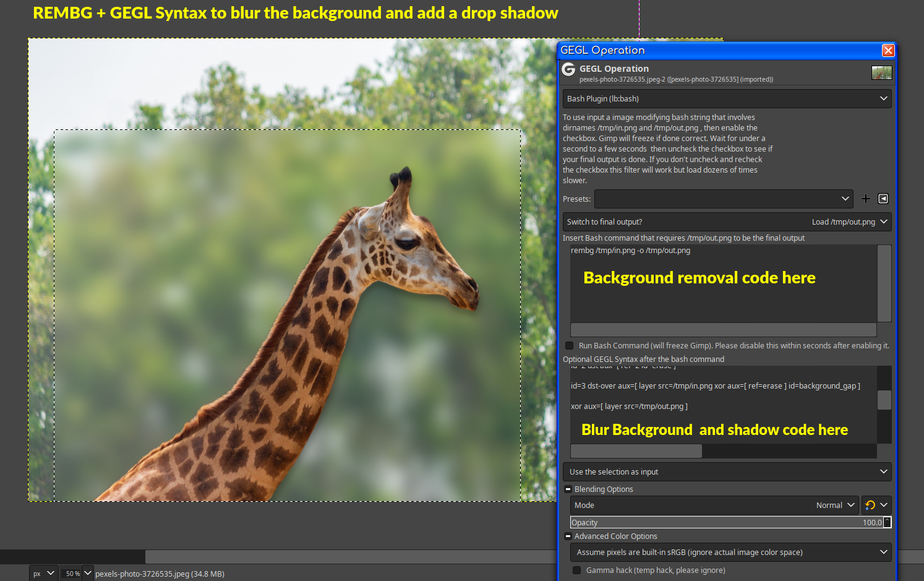Save settings as a named preset (plus icon)
Image resolution: width=924 pixels, height=581 pixels.
pyautogui.click(x=866, y=199)
